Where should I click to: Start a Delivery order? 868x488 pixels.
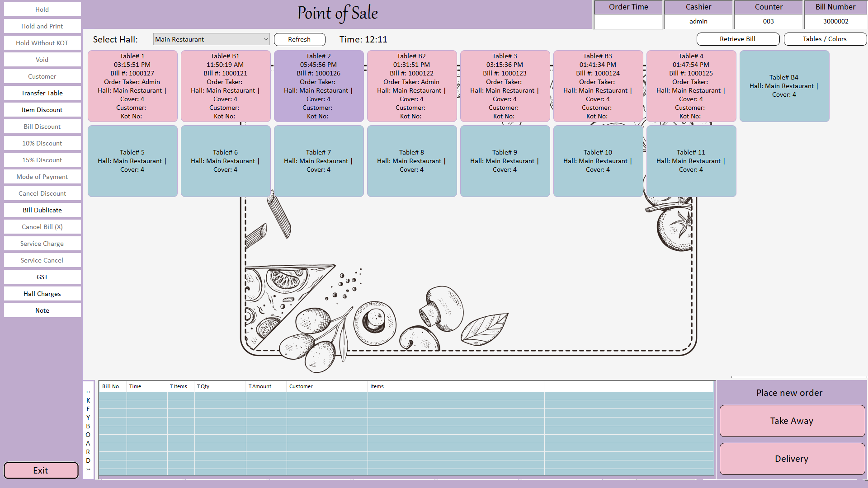tap(792, 459)
